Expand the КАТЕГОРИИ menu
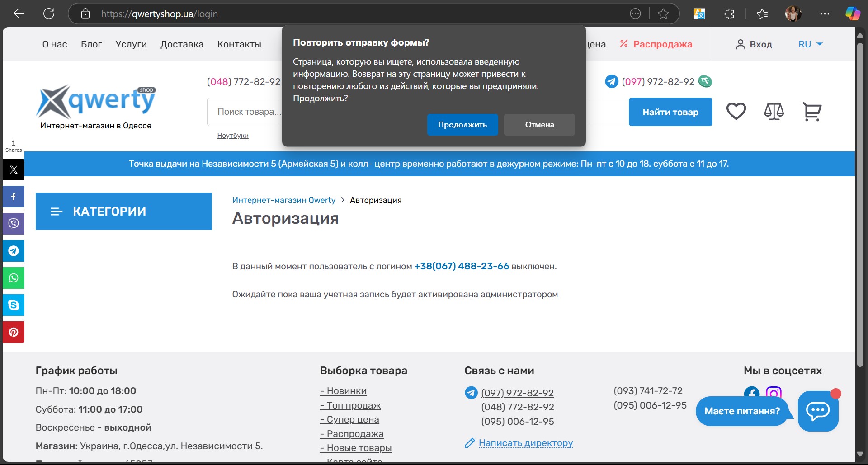The image size is (868, 465). [x=123, y=211]
